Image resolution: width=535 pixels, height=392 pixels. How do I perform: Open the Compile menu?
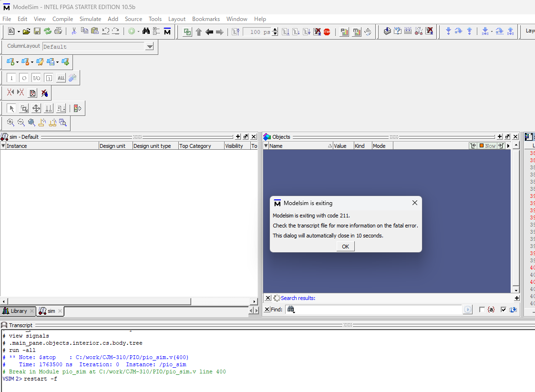click(62, 19)
